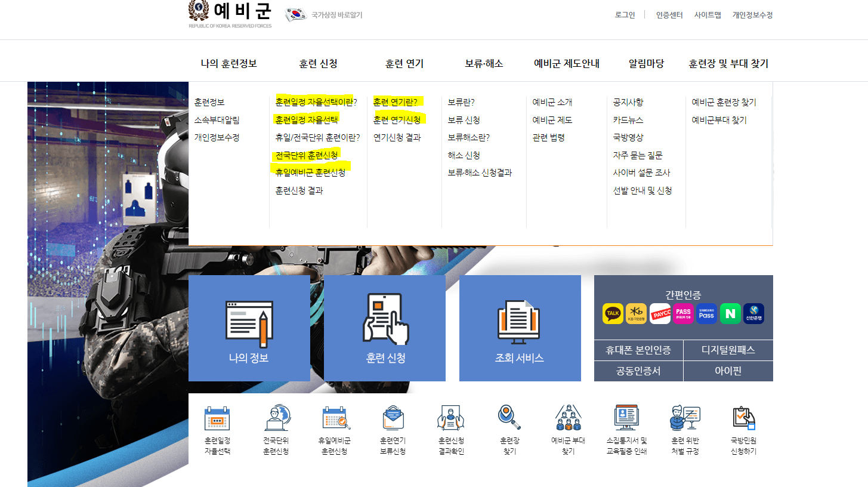The width and height of the screenshot is (868, 487).
Task: Select 신한은행 authentication icon
Action: pos(753,313)
